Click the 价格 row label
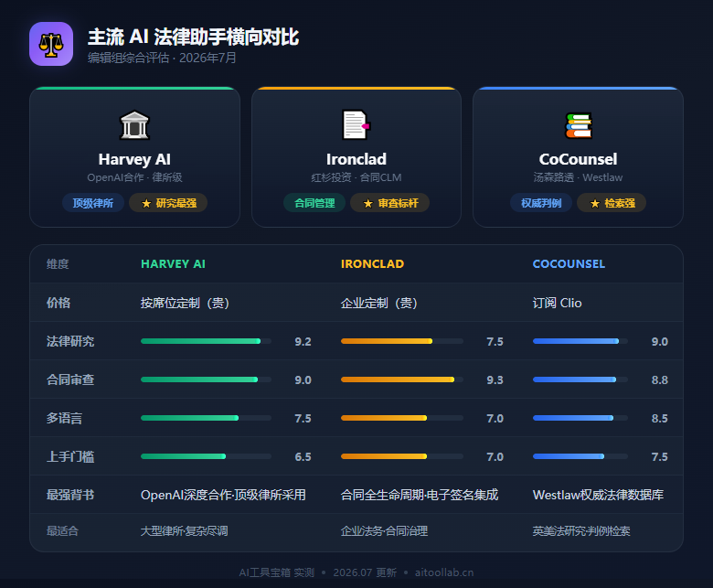Screen dimensions: 713x588 point(59,303)
